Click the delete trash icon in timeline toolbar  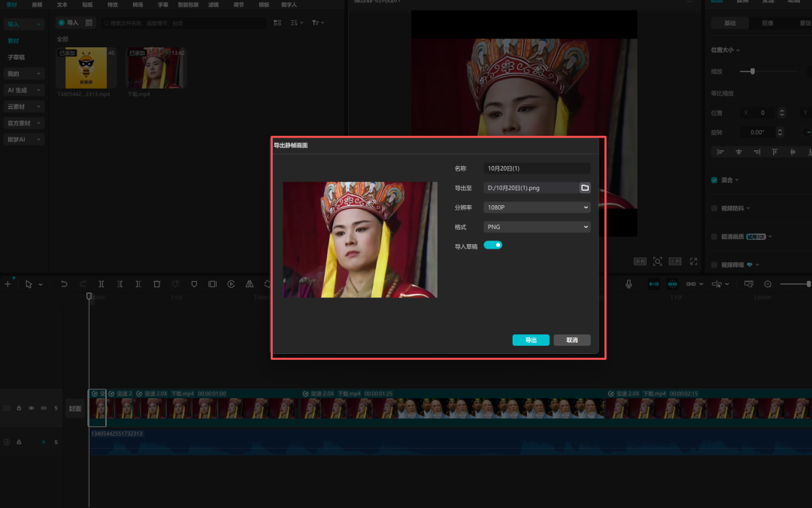click(x=156, y=284)
